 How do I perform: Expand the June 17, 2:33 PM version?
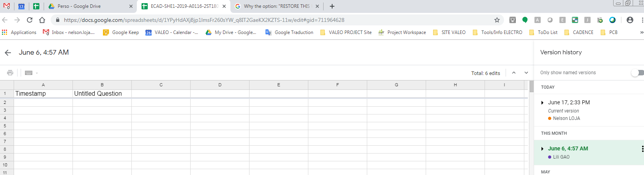(x=542, y=103)
